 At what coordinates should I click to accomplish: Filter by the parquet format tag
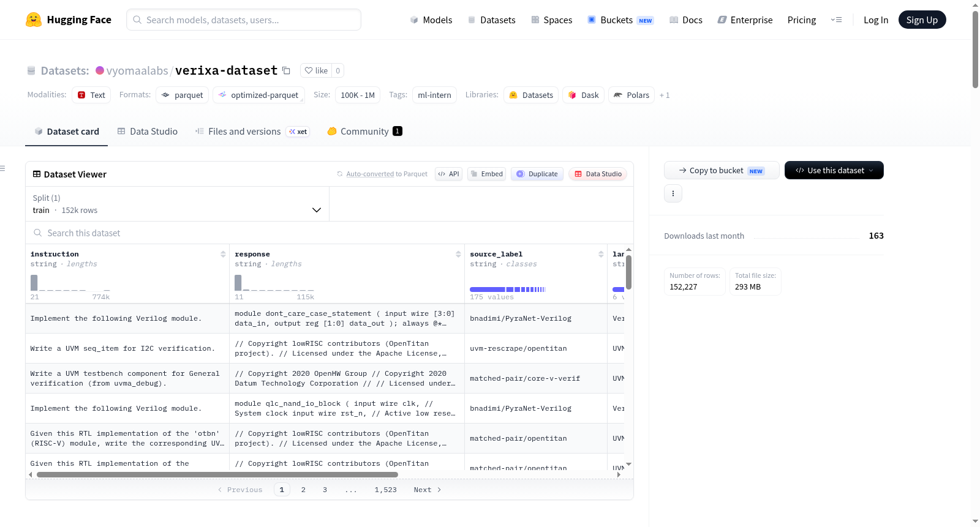(x=183, y=95)
